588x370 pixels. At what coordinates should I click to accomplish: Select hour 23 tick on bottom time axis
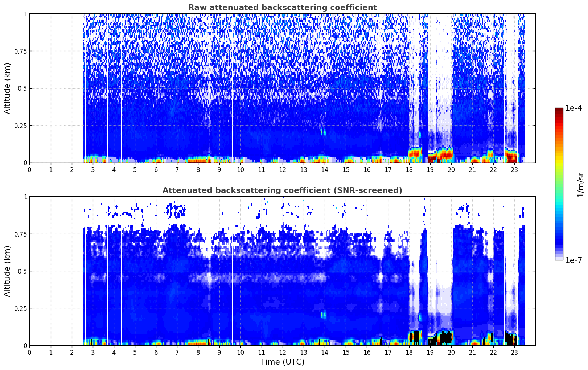(514, 352)
